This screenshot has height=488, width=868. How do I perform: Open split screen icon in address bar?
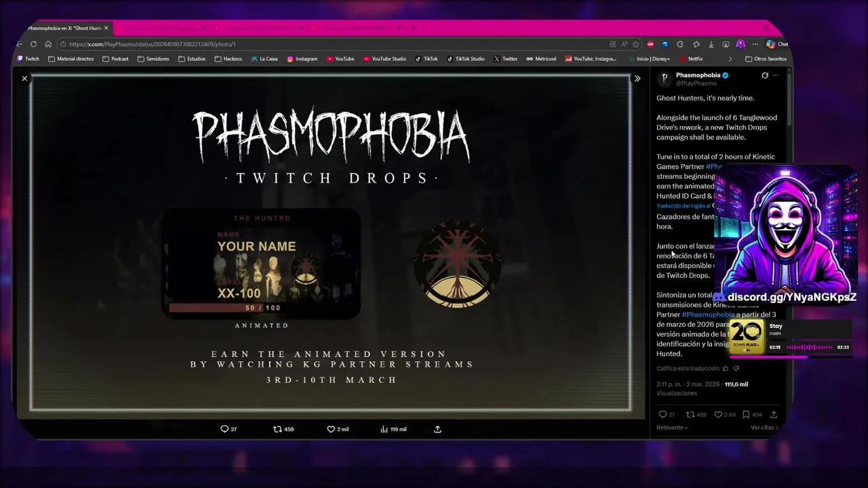pos(613,44)
